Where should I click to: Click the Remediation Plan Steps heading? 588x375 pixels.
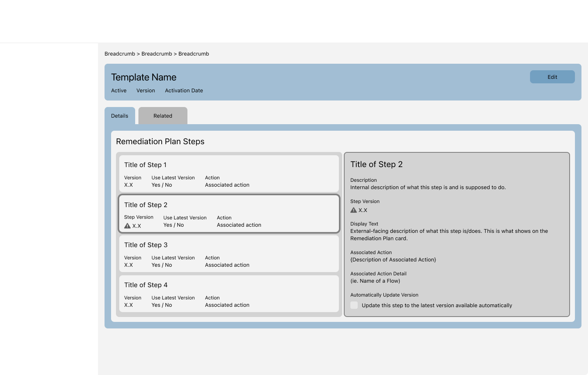[x=160, y=141]
